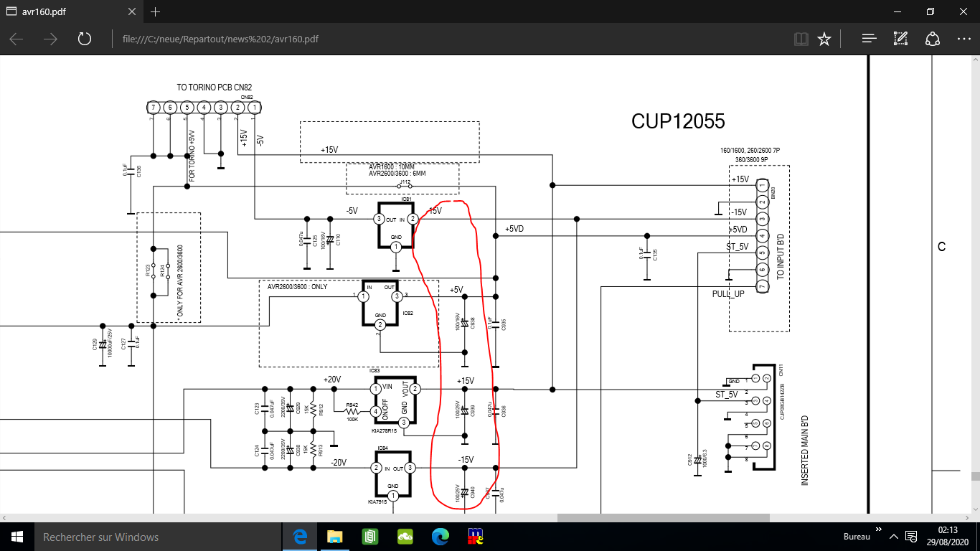Select the avr160.pdf tab
Viewport: 980px width, 551px height.
71,11
